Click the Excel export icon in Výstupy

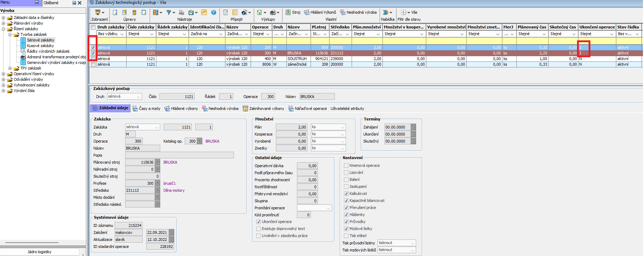click(x=259, y=12)
